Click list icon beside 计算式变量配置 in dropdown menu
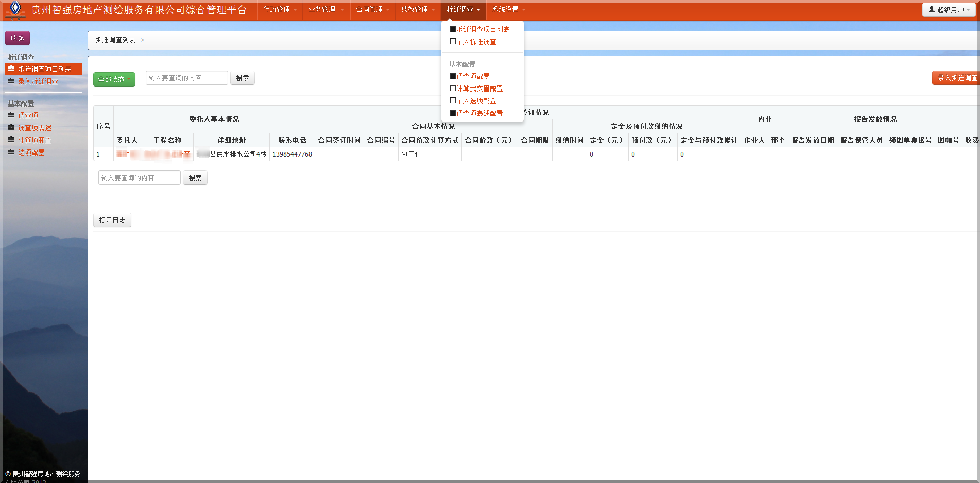Viewport: 980px width, 483px height. [x=453, y=89]
